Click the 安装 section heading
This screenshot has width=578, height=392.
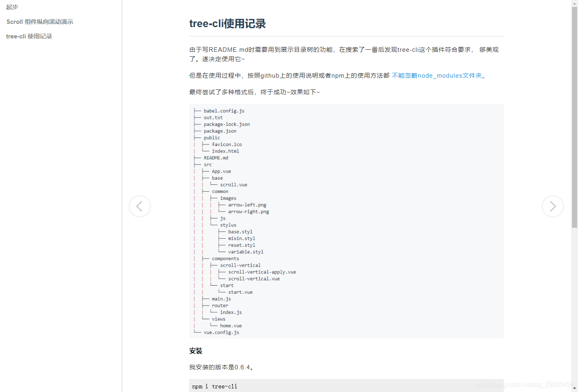[196, 351]
